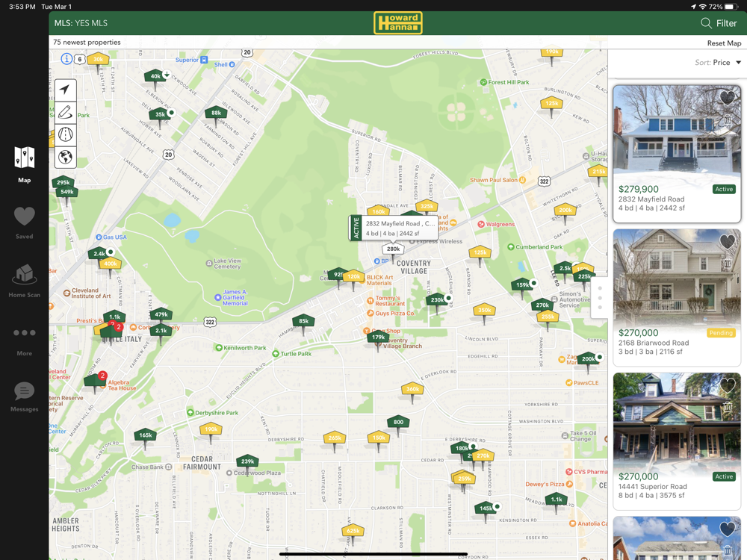Select the 165k green map pin

146,435
